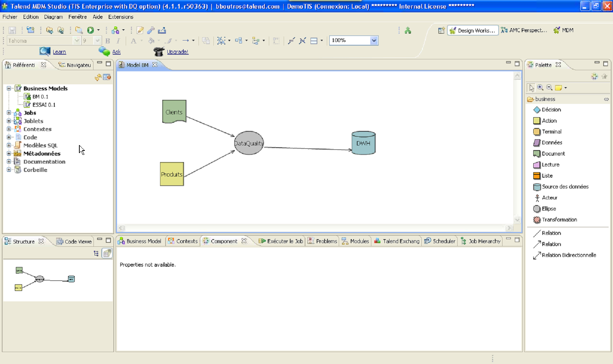613x364 pixels.
Task: Select the DataQuality ellipse in diagram
Action: pos(249,143)
